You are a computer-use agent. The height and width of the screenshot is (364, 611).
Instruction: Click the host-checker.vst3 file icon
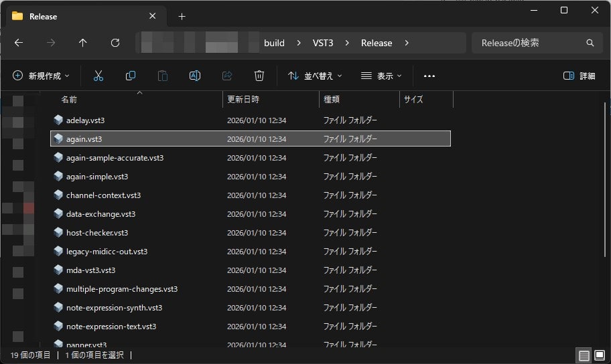point(58,232)
